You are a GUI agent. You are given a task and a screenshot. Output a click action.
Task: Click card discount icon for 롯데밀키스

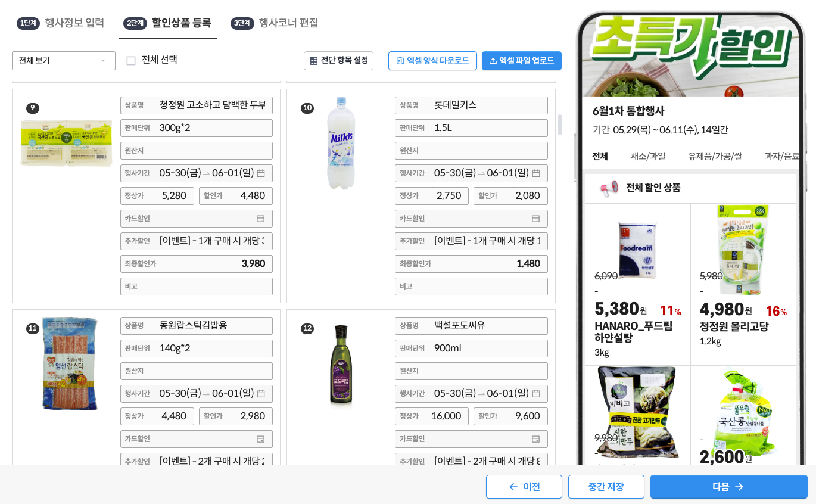(x=535, y=219)
